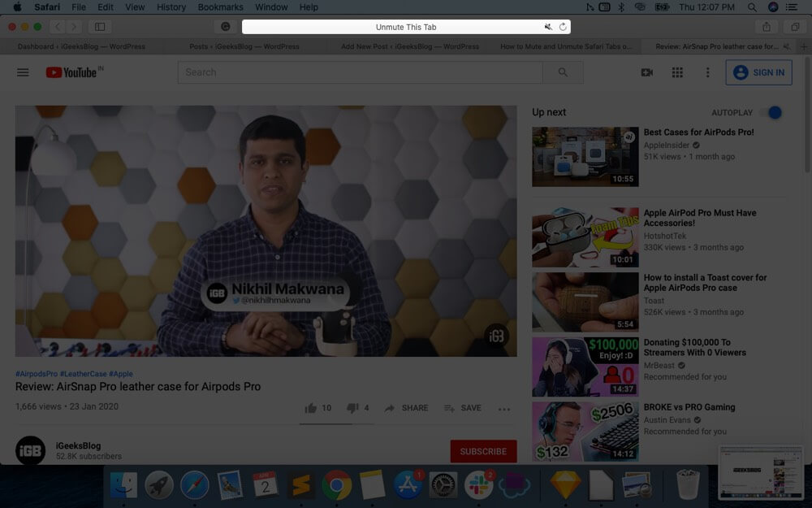Show all tabs overview icon
812x508 pixels.
(794, 27)
